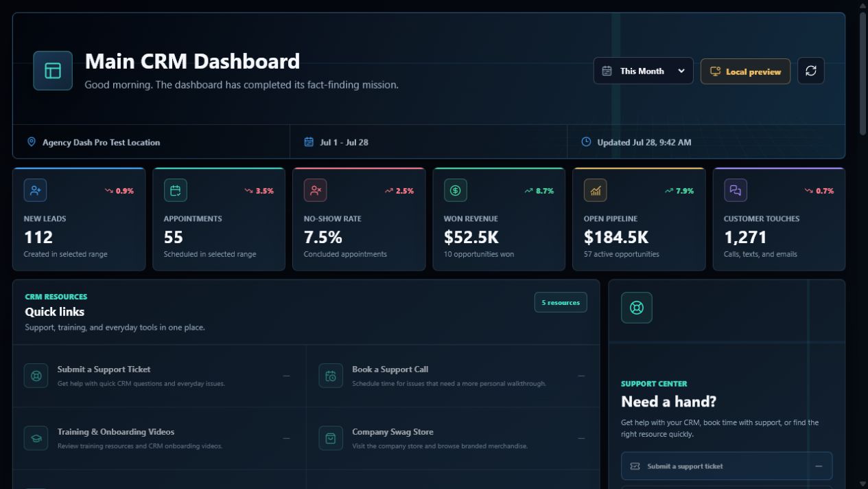The width and height of the screenshot is (868, 489).
Task: Click the 57 active opportunities text
Action: coord(622,254)
